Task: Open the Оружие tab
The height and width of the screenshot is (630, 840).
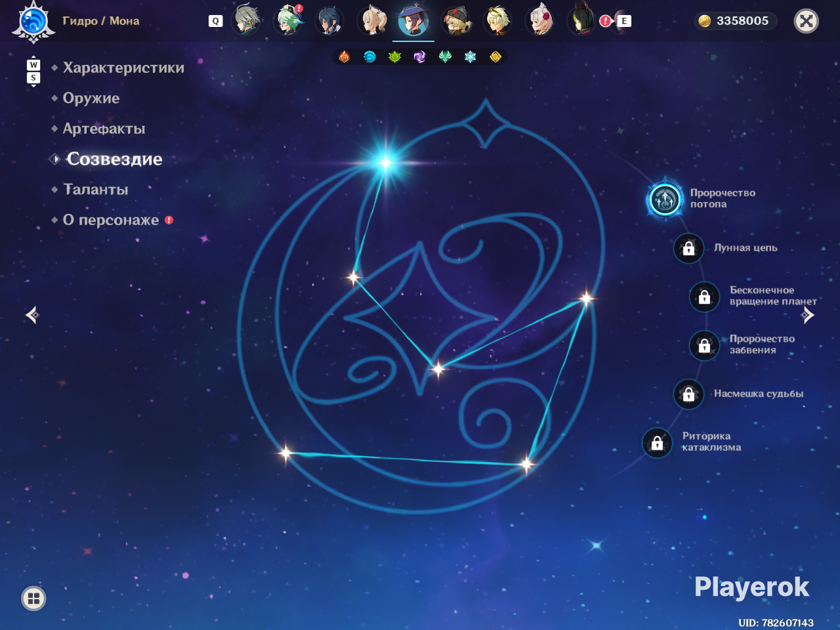Action: [x=91, y=98]
